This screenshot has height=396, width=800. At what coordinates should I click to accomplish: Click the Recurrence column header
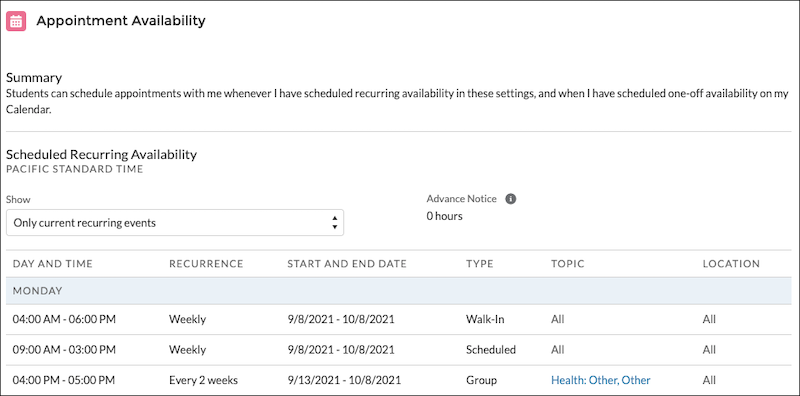click(206, 264)
